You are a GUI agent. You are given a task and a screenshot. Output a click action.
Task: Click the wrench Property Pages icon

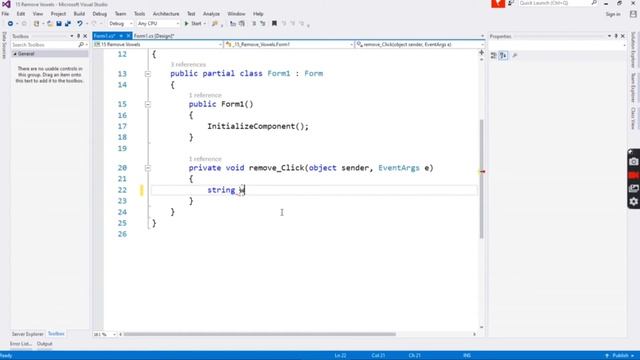[x=515, y=56]
